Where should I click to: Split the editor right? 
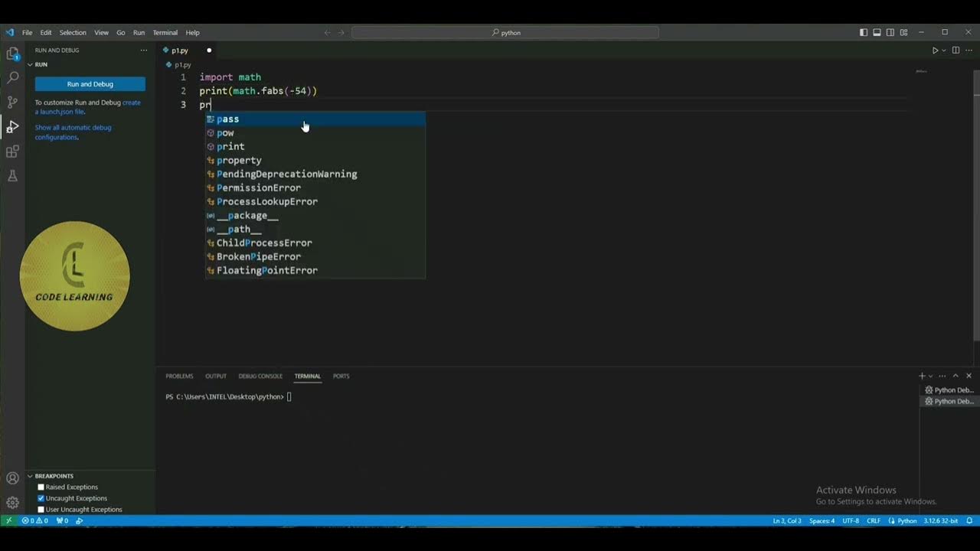pos(955,51)
